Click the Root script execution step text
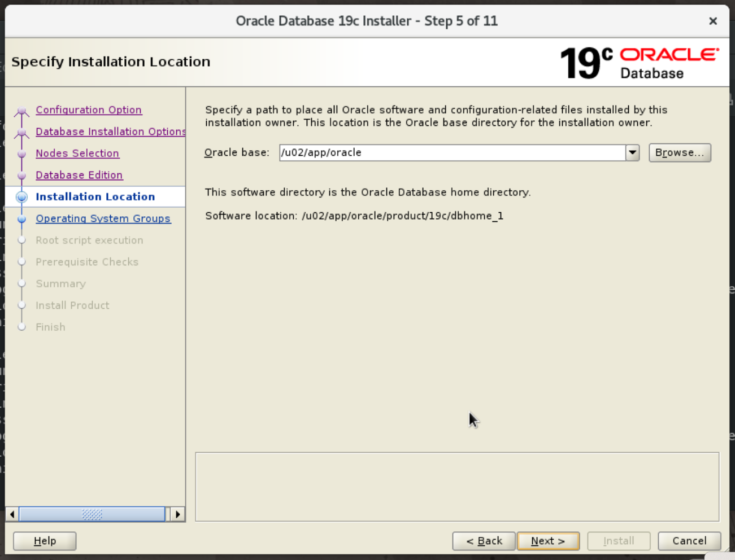The width and height of the screenshot is (735, 560). point(89,240)
